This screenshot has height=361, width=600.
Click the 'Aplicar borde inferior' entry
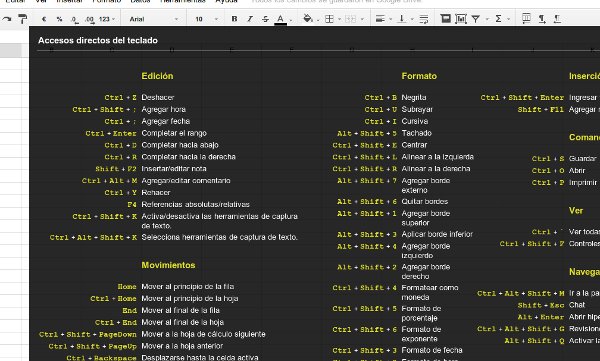(x=437, y=234)
